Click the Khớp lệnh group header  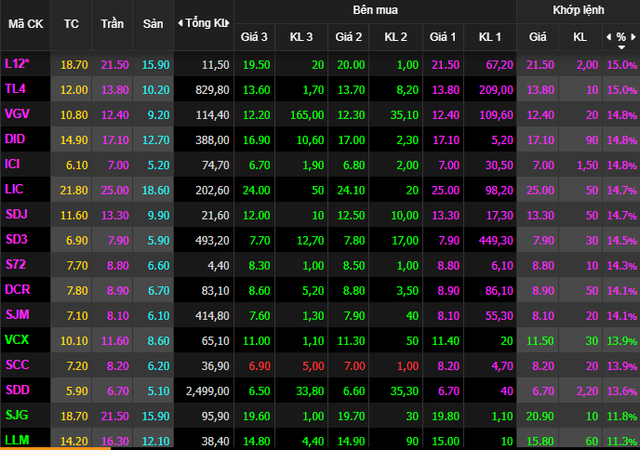(578, 10)
